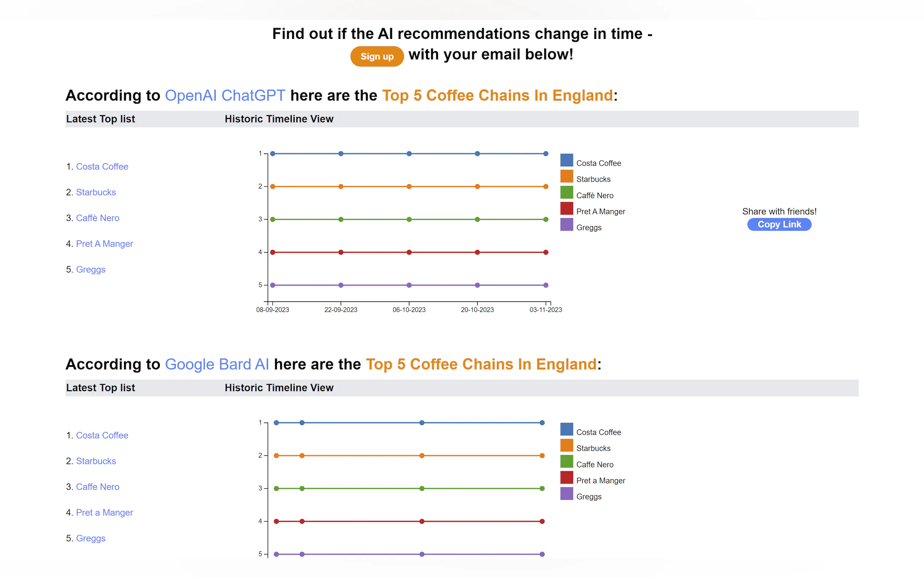This screenshot has height=578, width=924.
Task: Click Greggs point at 08-09-2023 in ChatGPT chart
Action: pyautogui.click(x=273, y=285)
